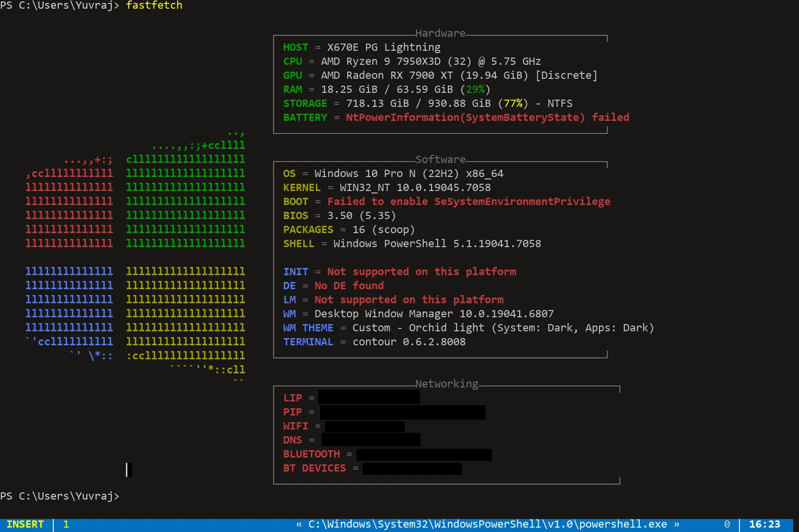This screenshot has height=532, width=799.
Task: Click the blinking terminal cursor block
Action: pyautogui.click(x=128, y=470)
